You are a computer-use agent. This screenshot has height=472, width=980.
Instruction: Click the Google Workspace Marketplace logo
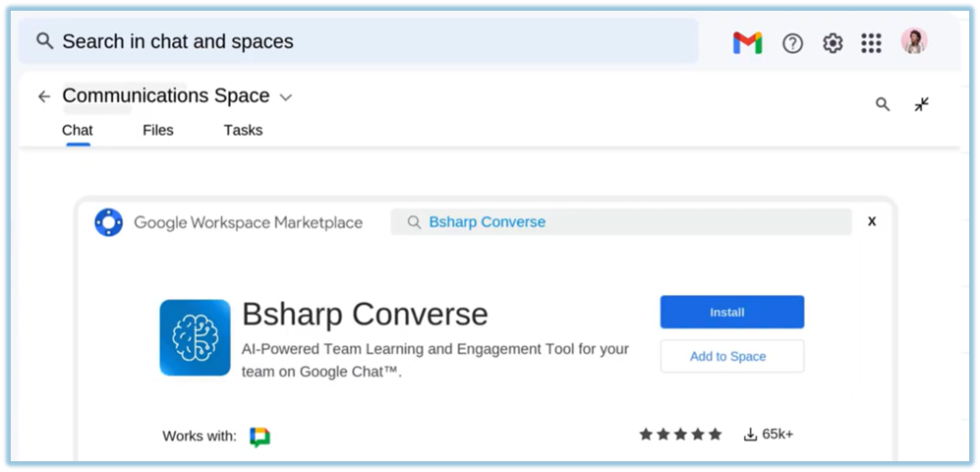tap(108, 222)
